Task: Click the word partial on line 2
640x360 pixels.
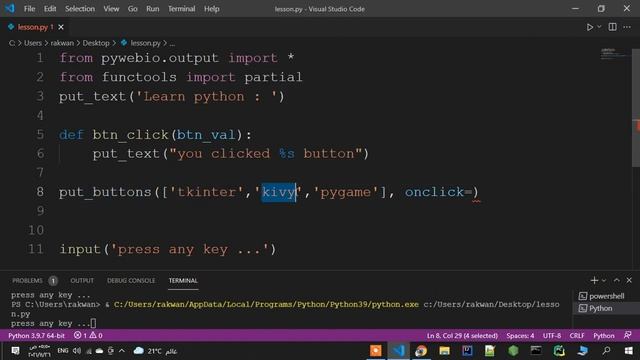Action: 273,77
